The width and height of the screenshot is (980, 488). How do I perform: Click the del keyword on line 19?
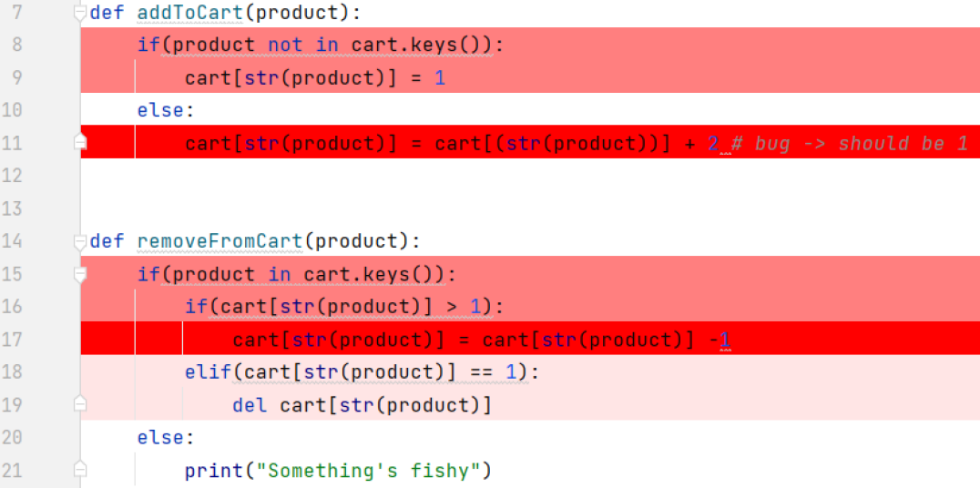[x=250, y=405]
